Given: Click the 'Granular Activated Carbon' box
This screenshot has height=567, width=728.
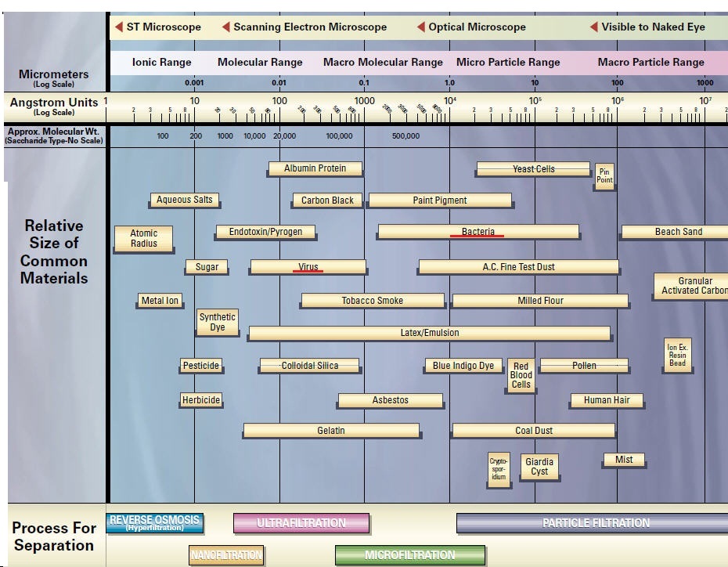Looking at the screenshot, I should (x=691, y=286).
